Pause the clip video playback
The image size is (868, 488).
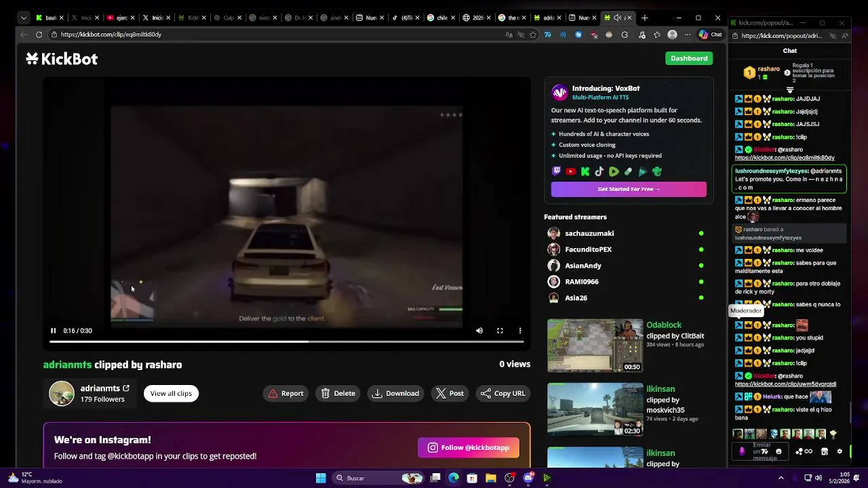coord(53,331)
